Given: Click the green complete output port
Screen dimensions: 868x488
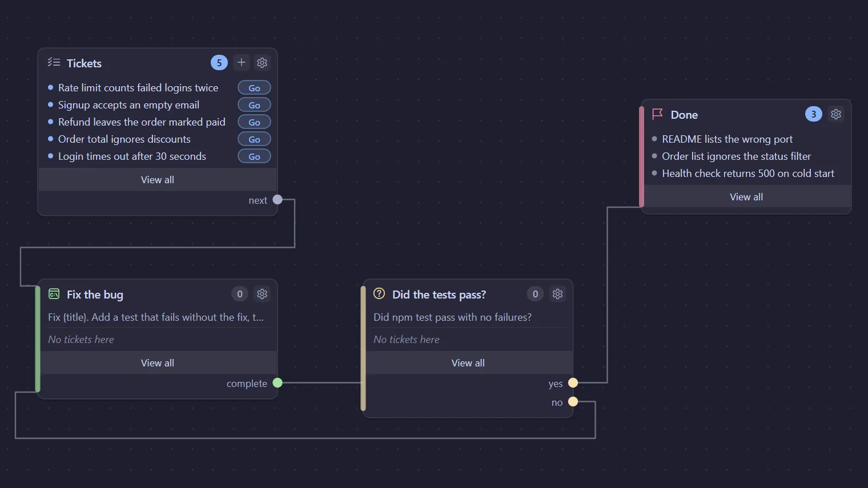Looking at the screenshot, I should (x=278, y=383).
